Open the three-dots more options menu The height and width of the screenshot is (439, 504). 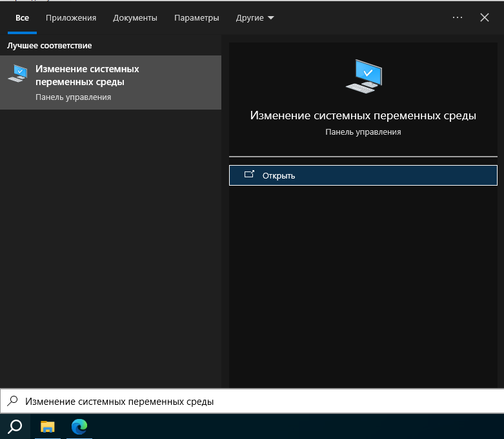pos(458,18)
